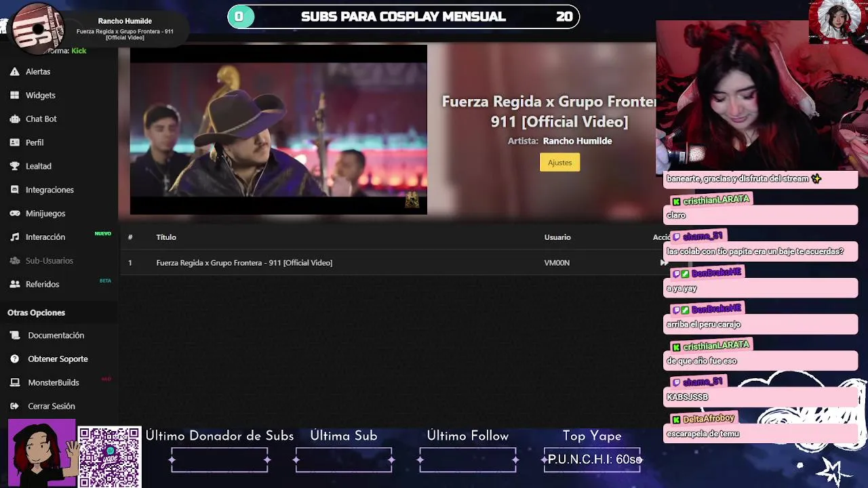Click the yellow Ajustes button

tap(560, 163)
